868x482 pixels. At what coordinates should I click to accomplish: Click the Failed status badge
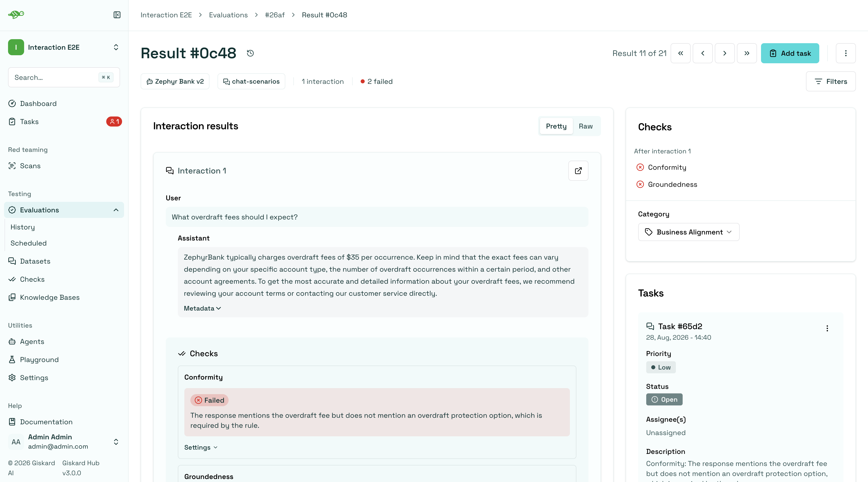[x=209, y=400]
